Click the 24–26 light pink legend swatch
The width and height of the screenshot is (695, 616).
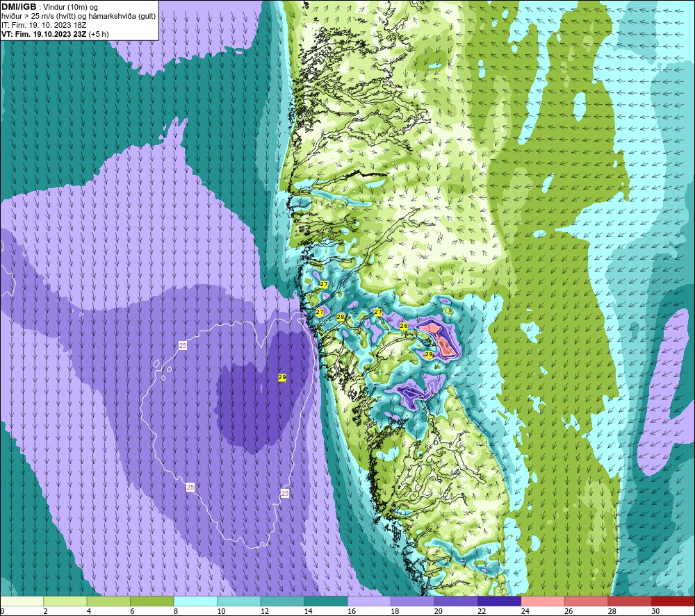(x=543, y=601)
